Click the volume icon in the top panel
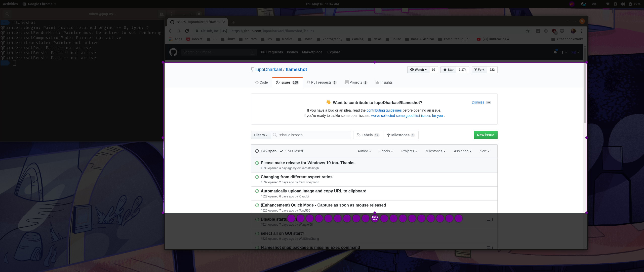644x272 pixels. click(623, 4)
